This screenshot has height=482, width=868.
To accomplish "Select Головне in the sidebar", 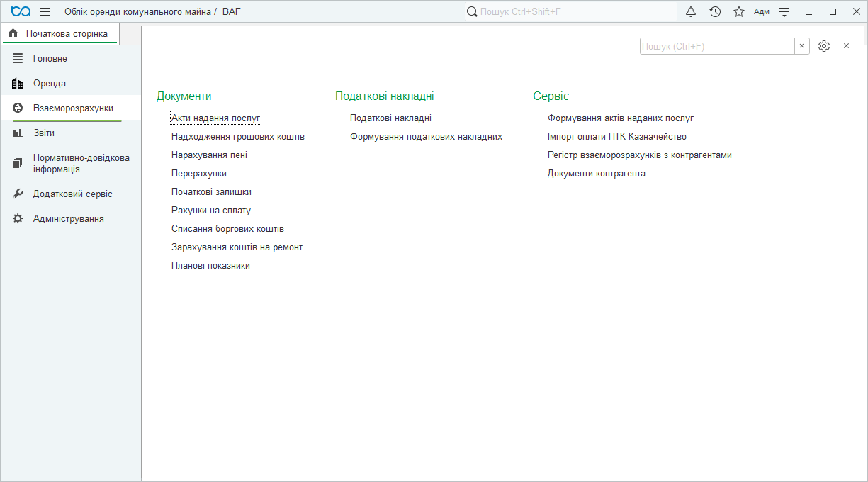I will click(50, 59).
